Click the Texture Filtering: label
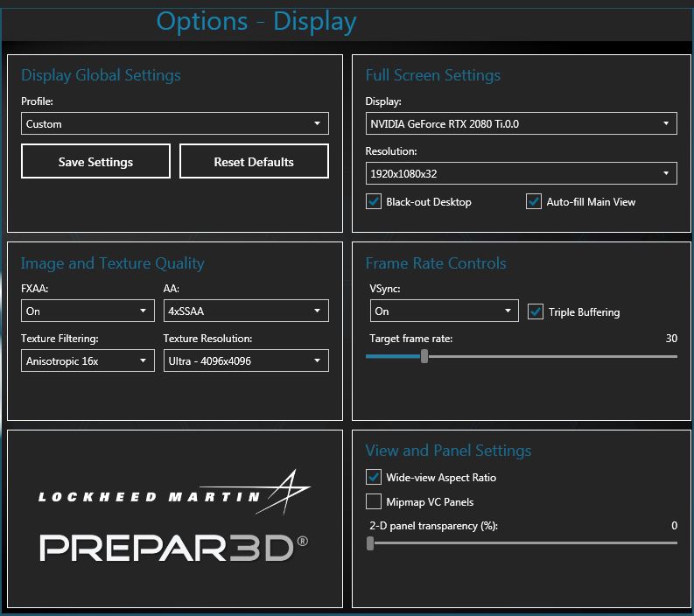 [x=60, y=339]
